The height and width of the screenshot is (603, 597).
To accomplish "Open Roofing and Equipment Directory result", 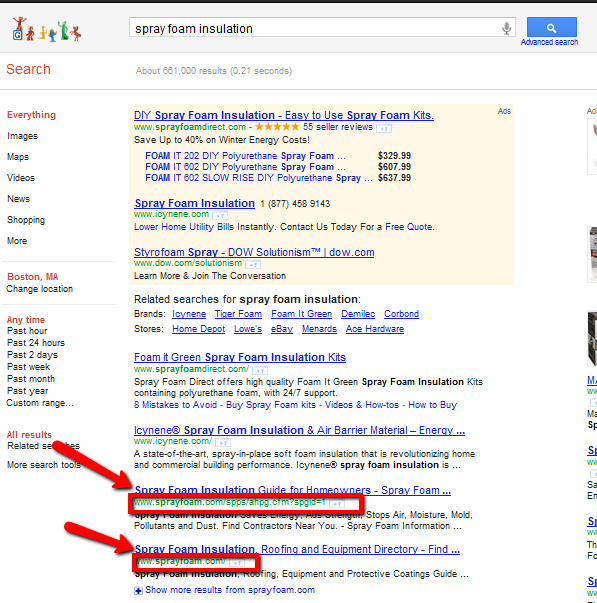I will click(x=297, y=549).
